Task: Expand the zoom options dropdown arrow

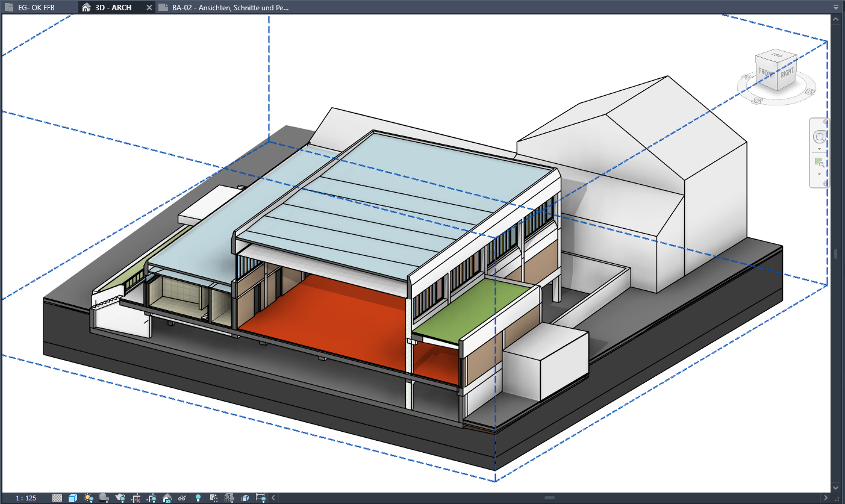Action: pyautogui.click(x=819, y=175)
